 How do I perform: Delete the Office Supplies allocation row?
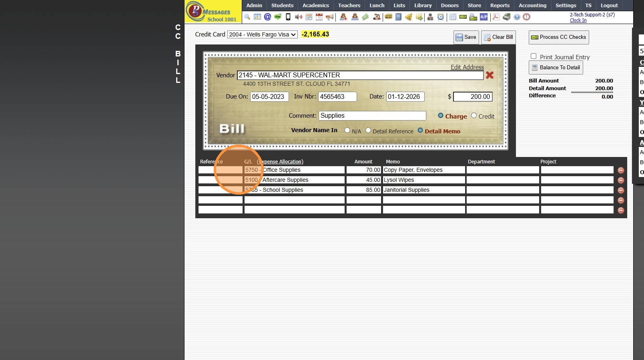[x=621, y=170]
